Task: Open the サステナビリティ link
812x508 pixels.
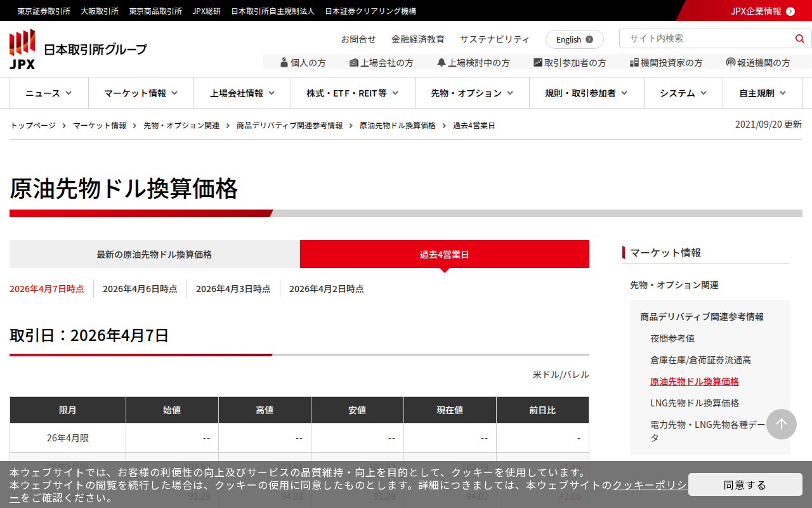Action: click(495, 39)
